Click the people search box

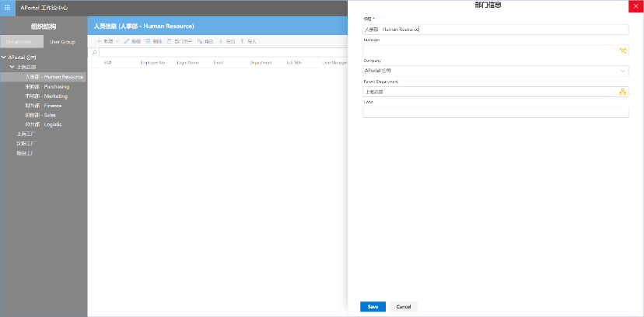click(x=222, y=53)
